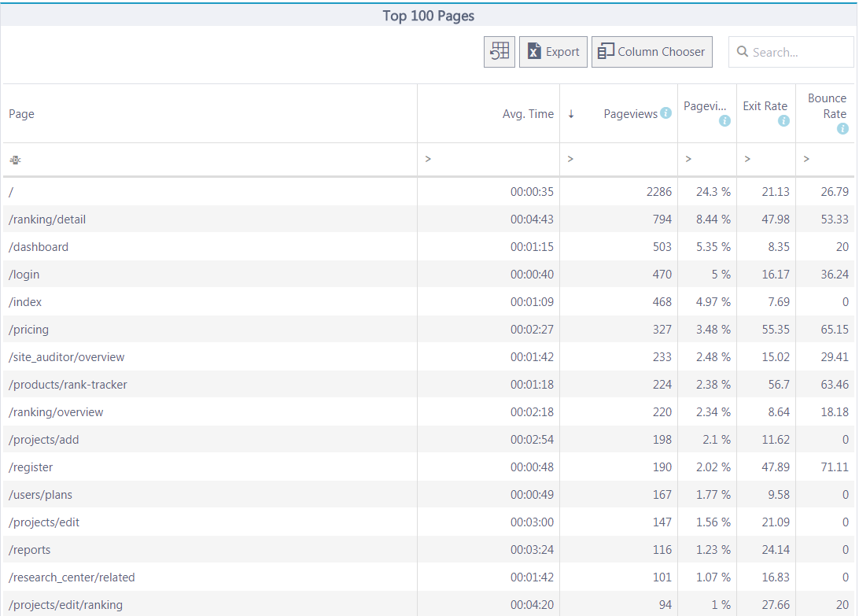The height and width of the screenshot is (616, 859).
Task: Click pageviews value 101
Action: tap(662, 577)
